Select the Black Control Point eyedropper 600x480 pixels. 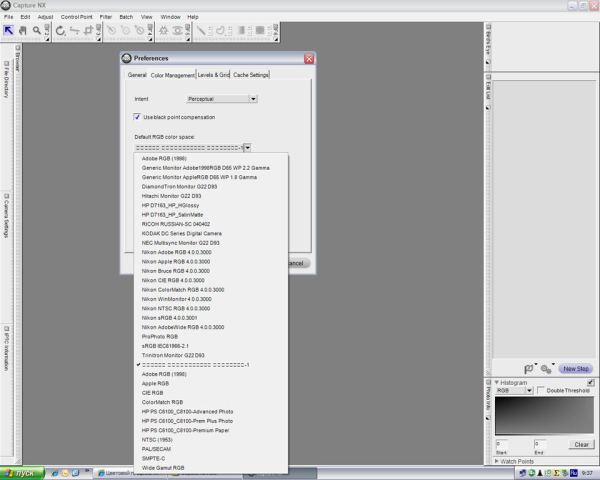click(x=111, y=31)
